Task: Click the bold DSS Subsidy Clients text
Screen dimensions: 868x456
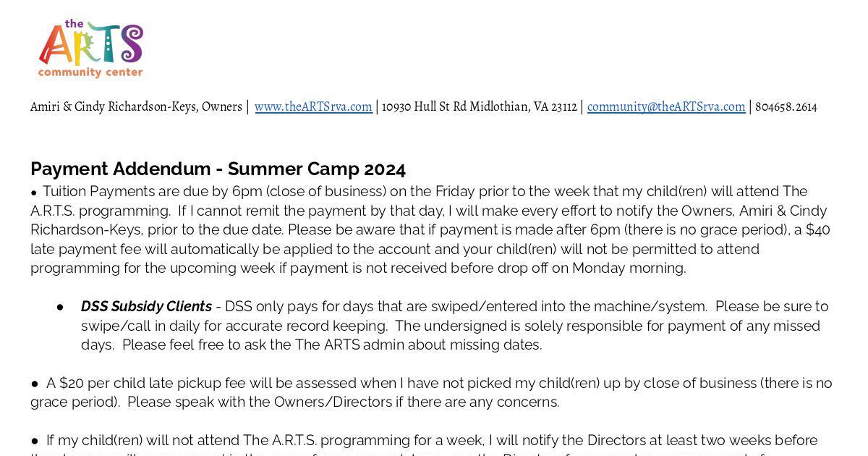Action: coord(146,306)
